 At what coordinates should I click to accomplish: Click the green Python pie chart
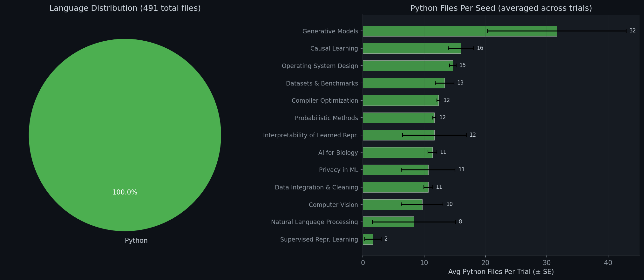coord(125,127)
